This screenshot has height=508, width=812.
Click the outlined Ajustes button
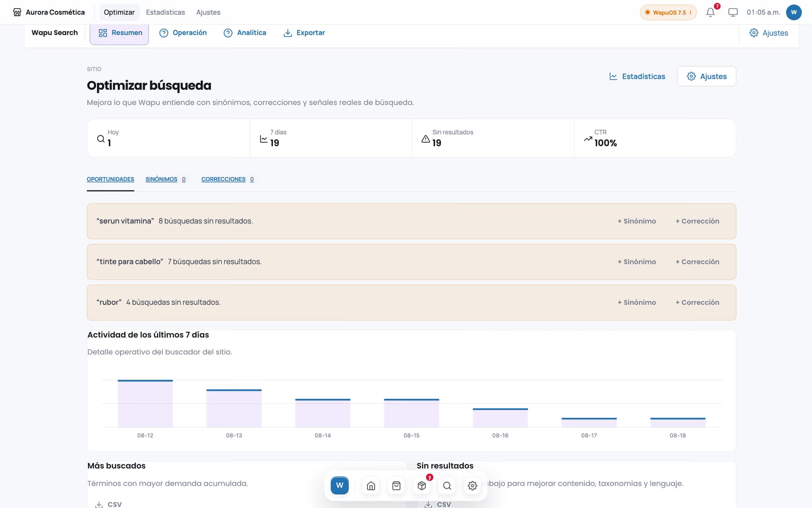coord(706,76)
